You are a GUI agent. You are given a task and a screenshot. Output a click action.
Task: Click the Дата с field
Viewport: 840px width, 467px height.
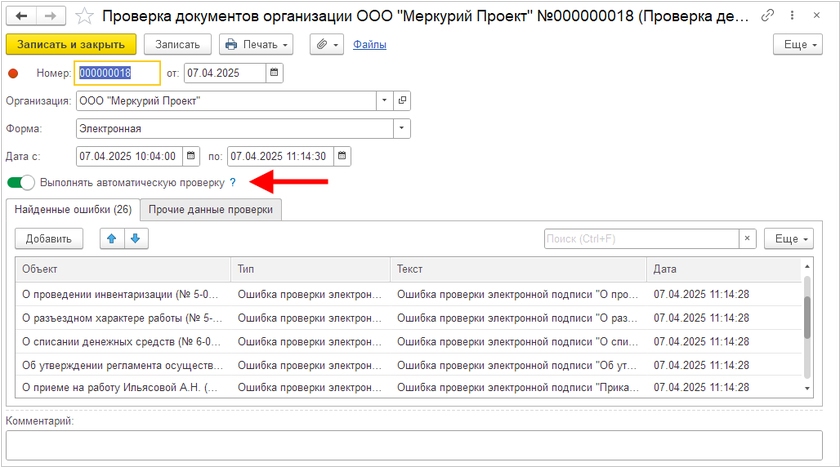point(129,156)
